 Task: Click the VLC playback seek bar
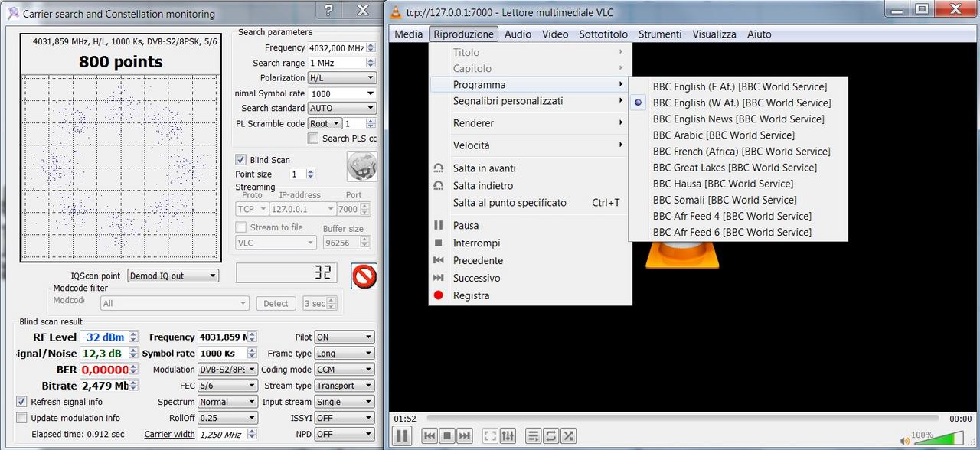coord(682,419)
